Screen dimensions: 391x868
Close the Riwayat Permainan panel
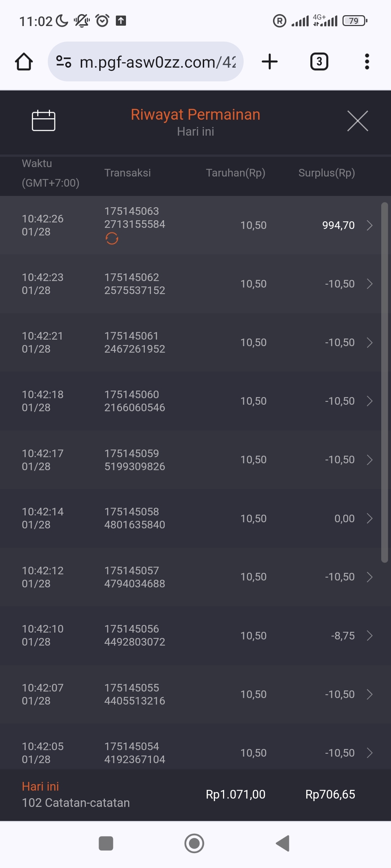[x=357, y=121]
